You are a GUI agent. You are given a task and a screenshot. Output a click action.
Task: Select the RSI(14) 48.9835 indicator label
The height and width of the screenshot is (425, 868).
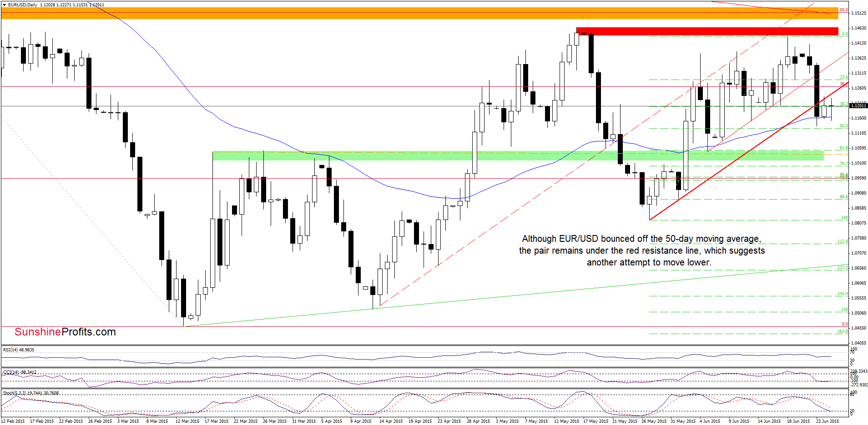point(19,350)
